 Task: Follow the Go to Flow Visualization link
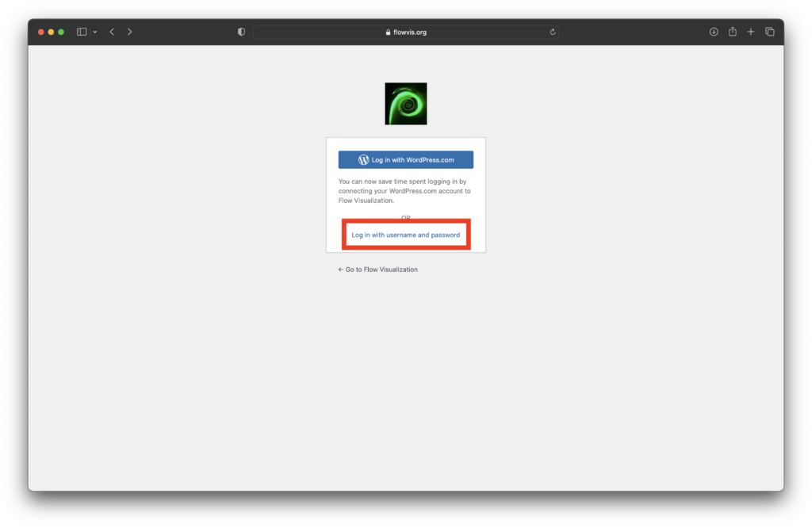point(377,270)
